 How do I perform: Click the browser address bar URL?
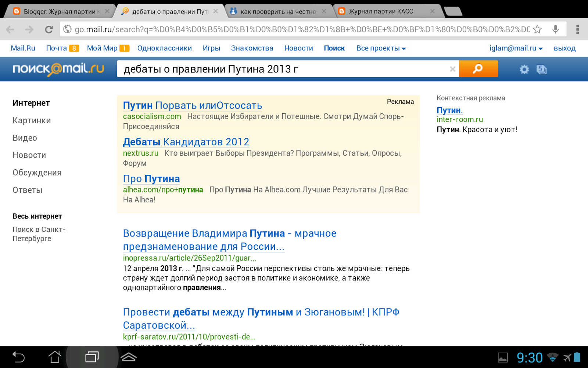pyautogui.click(x=301, y=29)
